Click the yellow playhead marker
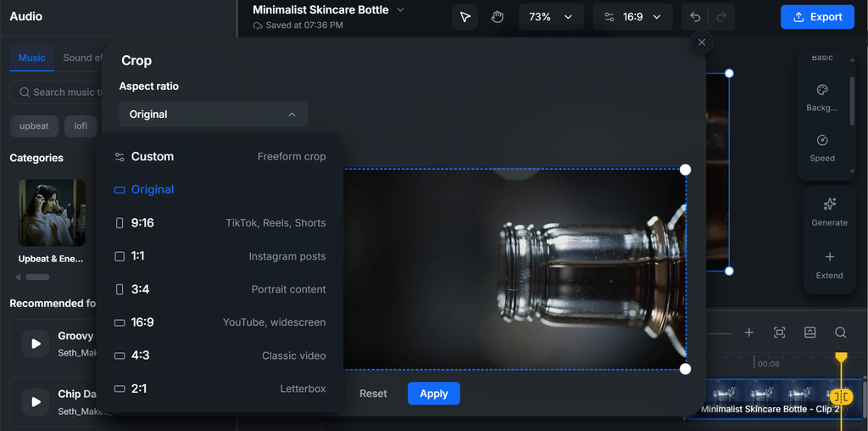 [841, 357]
